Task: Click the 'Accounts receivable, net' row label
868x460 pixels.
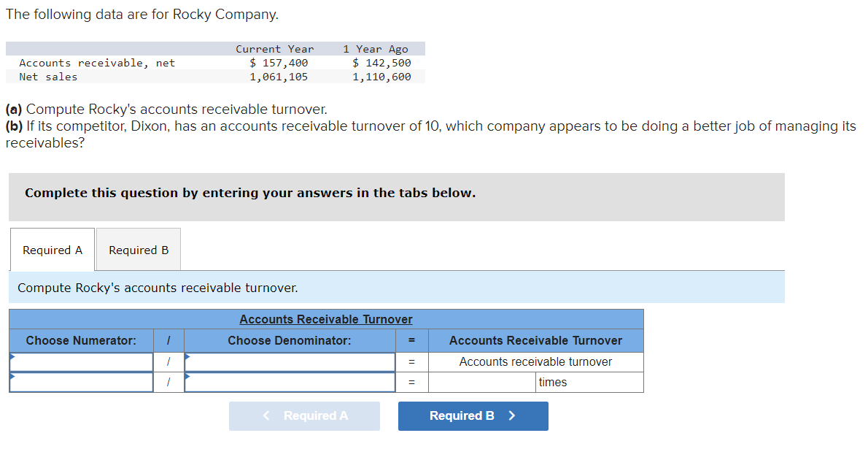Action: tap(97, 64)
